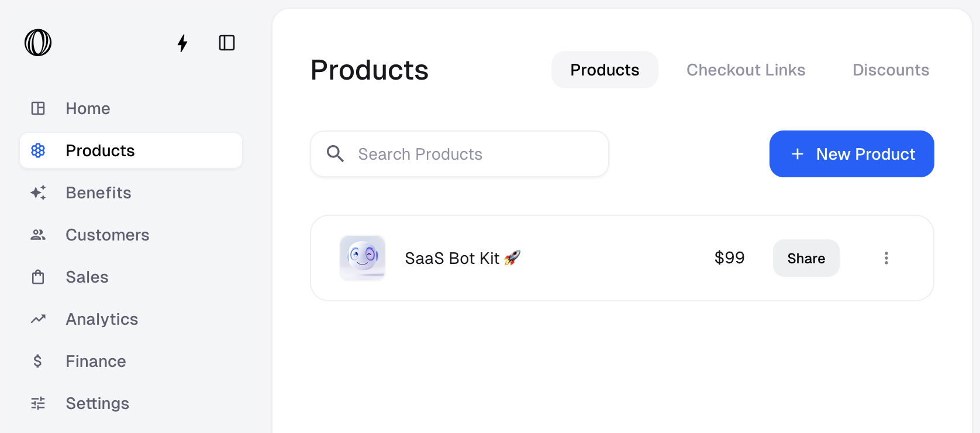Focus the Search Products field

pos(460,154)
